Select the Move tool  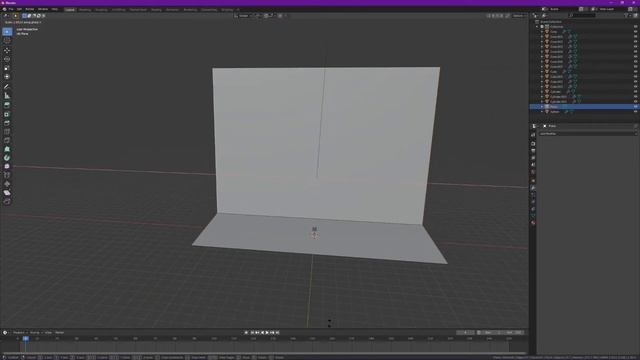pos(7,51)
